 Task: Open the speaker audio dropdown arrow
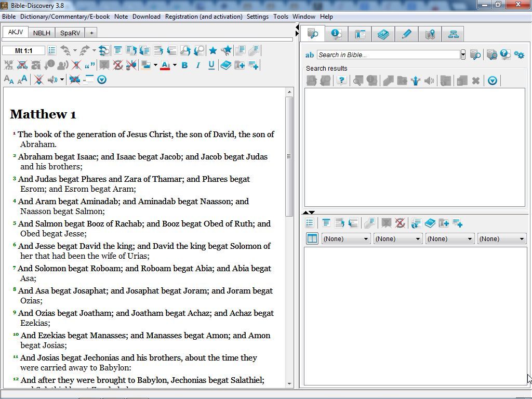pos(62,79)
